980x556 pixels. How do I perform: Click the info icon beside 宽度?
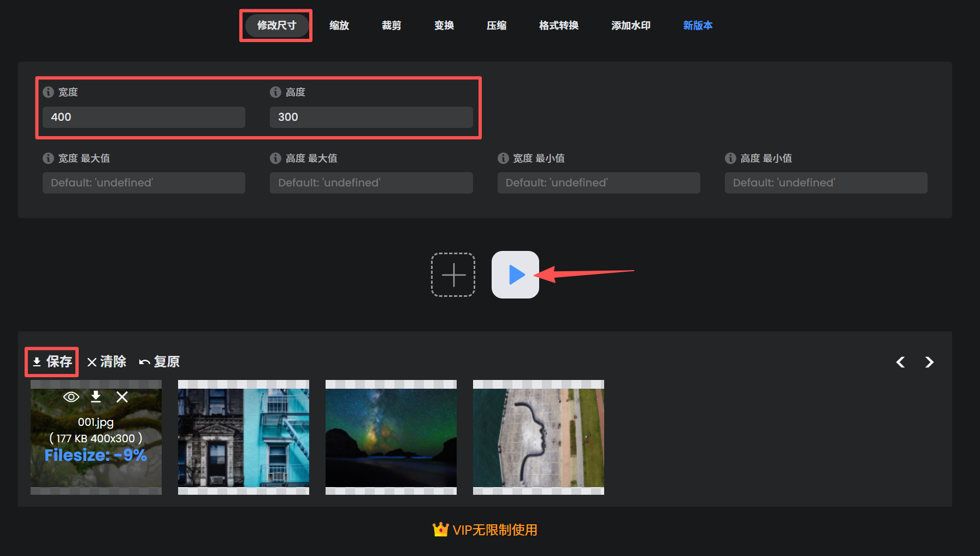pyautogui.click(x=48, y=92)
